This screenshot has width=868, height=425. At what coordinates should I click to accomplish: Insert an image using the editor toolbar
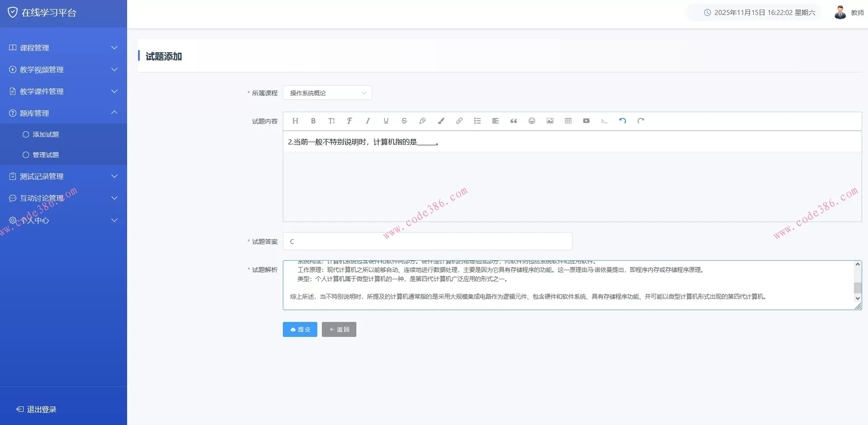550,121
